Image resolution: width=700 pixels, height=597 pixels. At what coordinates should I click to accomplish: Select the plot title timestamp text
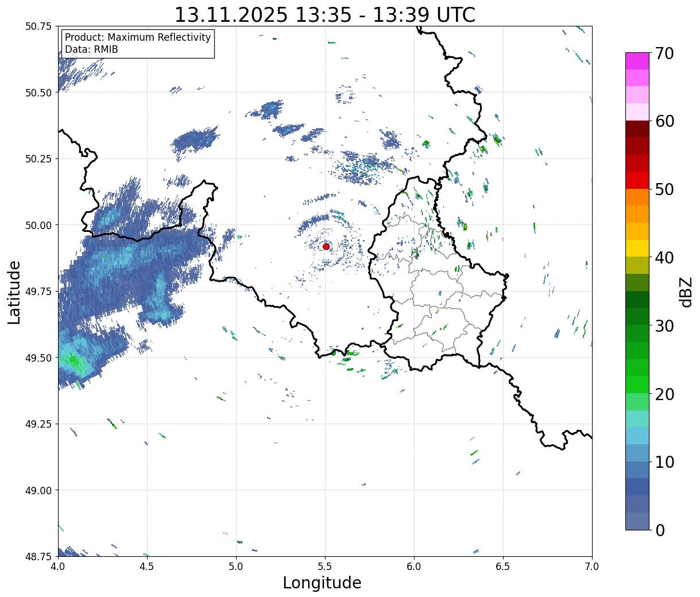325,15
